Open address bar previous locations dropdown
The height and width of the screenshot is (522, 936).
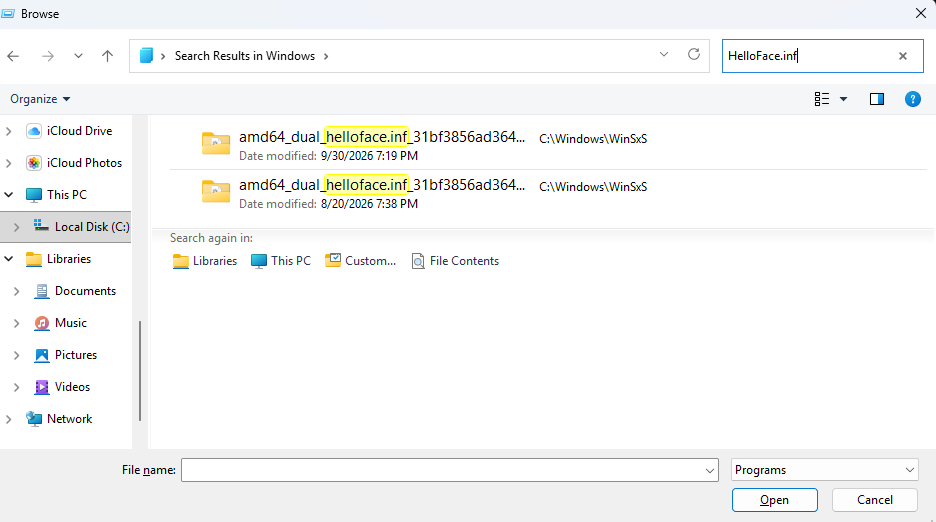(x=664, y=54)
